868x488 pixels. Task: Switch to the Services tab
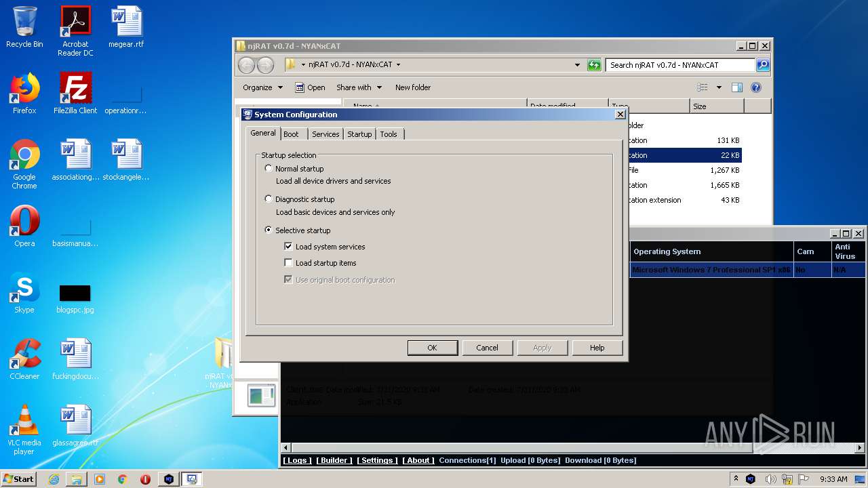click(325, 134)
